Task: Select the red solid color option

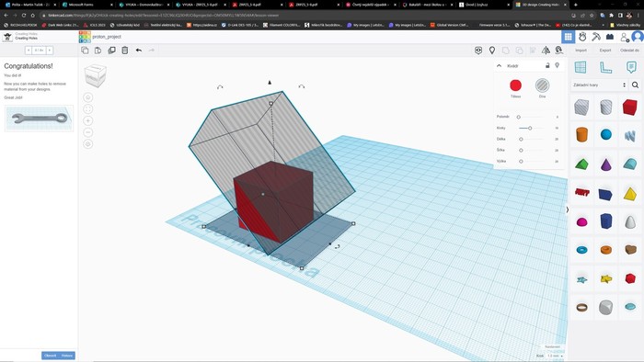Action: click(515, 85)
